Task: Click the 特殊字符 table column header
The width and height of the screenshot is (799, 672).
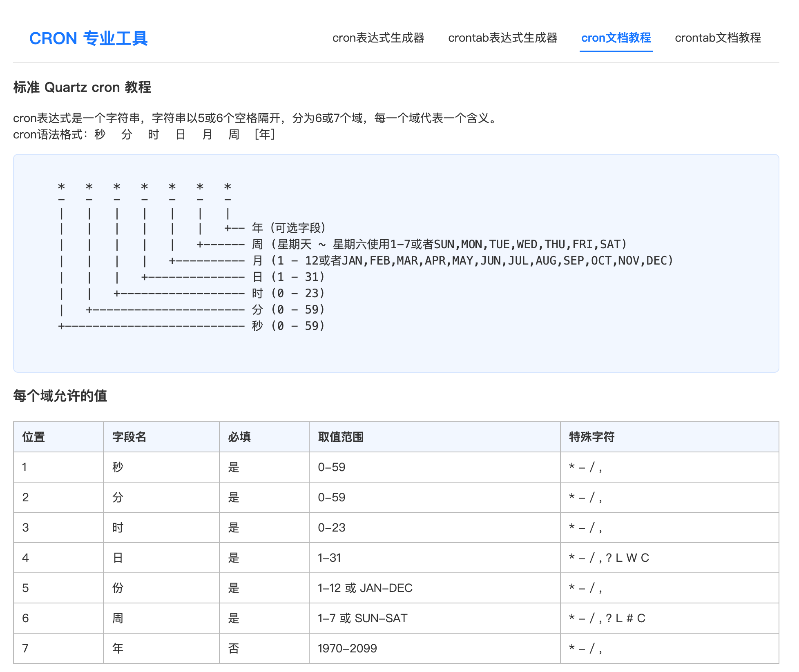Action: pos(591,437)
